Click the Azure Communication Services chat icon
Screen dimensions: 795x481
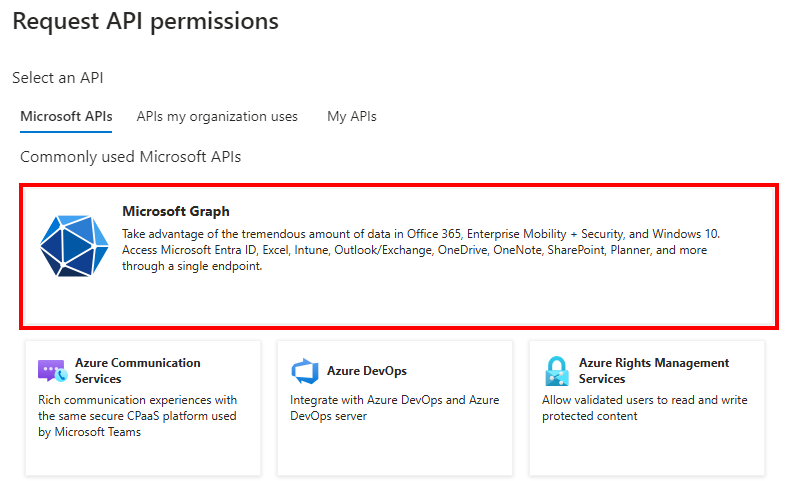point(52,371)
